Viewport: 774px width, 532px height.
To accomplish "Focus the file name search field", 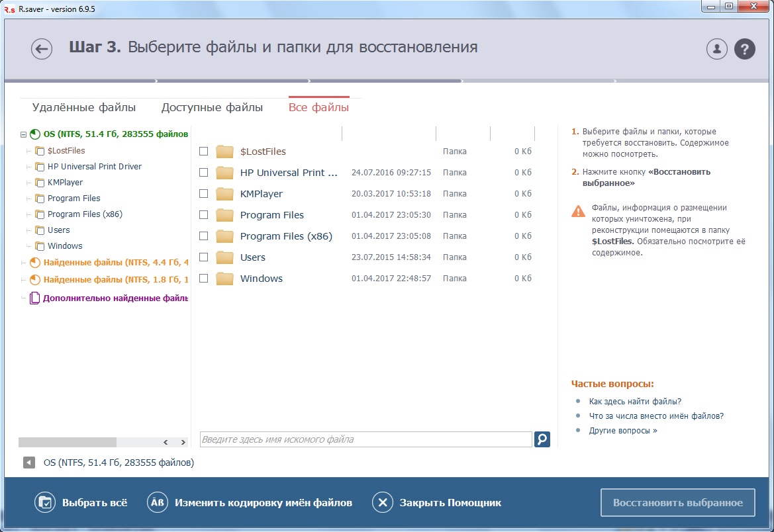I will pos(365,439).
